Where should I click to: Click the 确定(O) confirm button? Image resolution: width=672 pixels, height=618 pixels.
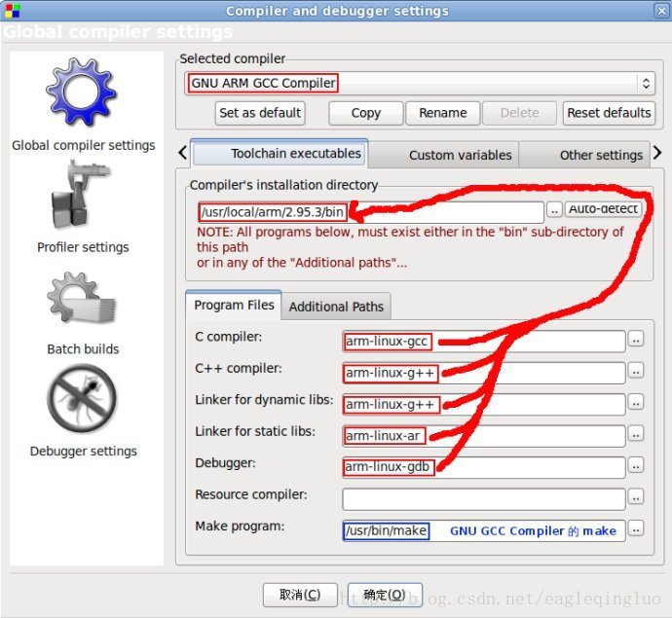[385, 595]
